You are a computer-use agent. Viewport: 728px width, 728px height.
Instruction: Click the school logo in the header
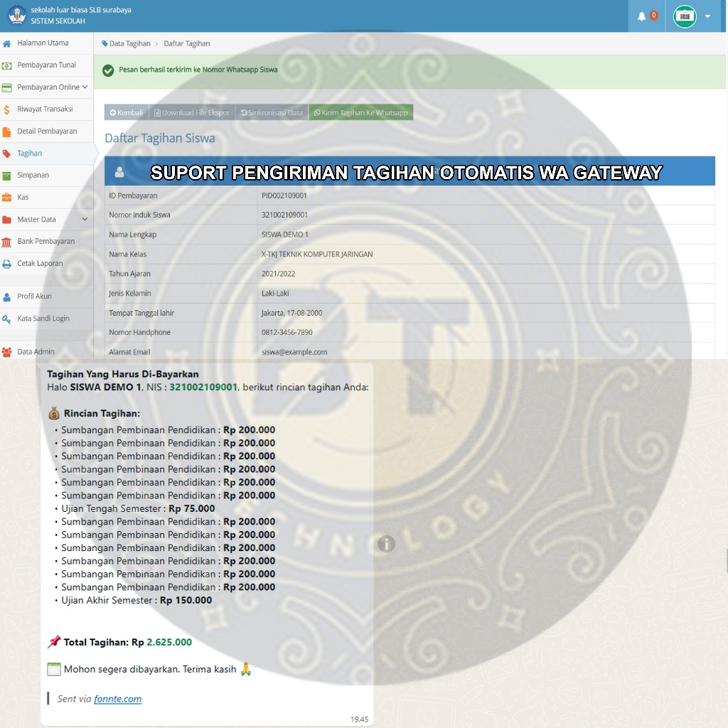click(17, 15)
